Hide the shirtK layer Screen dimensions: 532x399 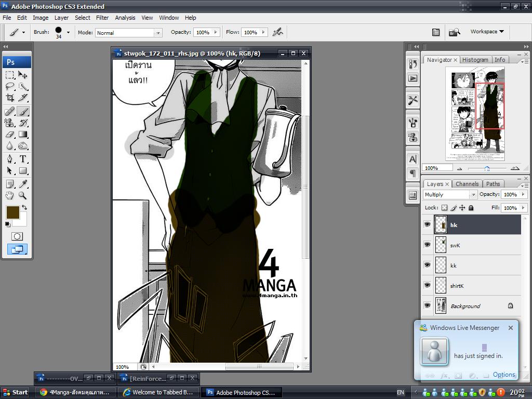(427, 285)
